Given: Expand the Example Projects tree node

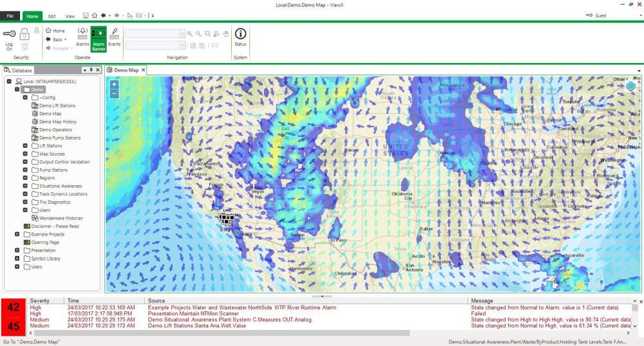Looking at the screenshot, I should 17,234.
